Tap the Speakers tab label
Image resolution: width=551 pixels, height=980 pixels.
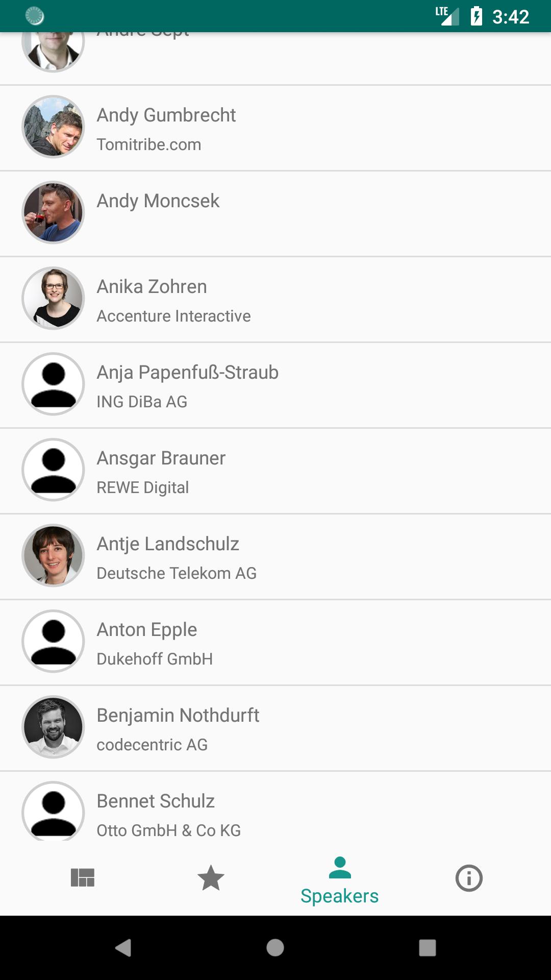click(340, 896)
